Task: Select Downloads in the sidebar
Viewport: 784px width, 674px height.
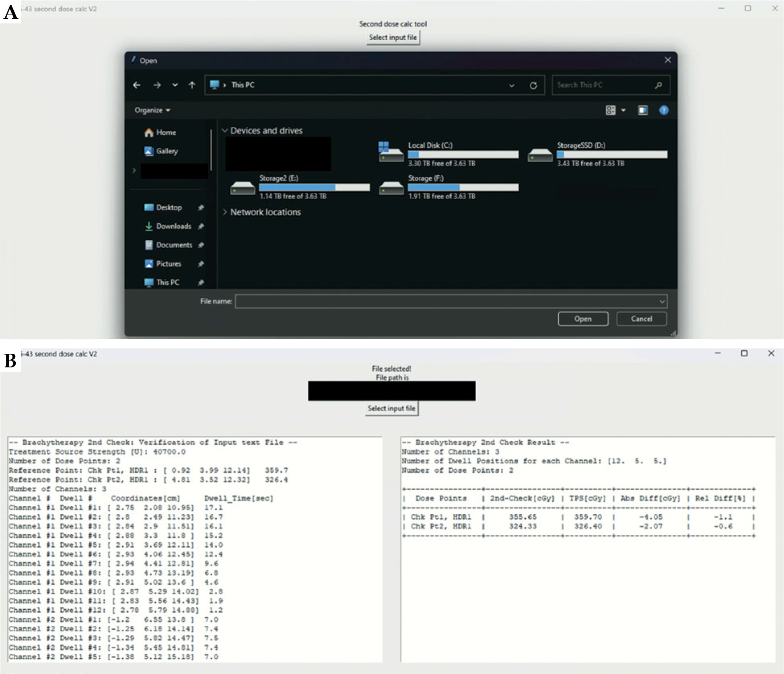Action: coord(173,226)
